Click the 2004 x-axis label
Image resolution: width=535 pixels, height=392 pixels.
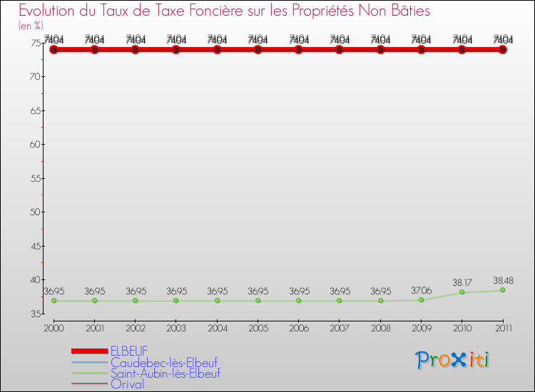click(x=218, y=329)
